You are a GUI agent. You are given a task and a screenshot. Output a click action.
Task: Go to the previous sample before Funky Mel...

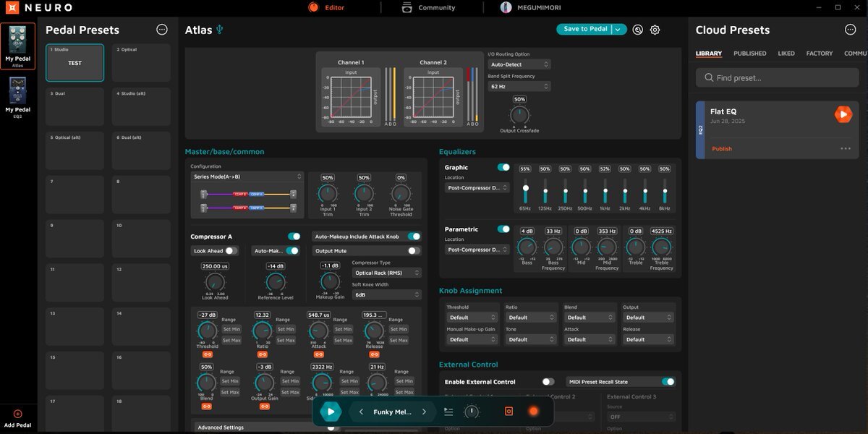point(360,412)
